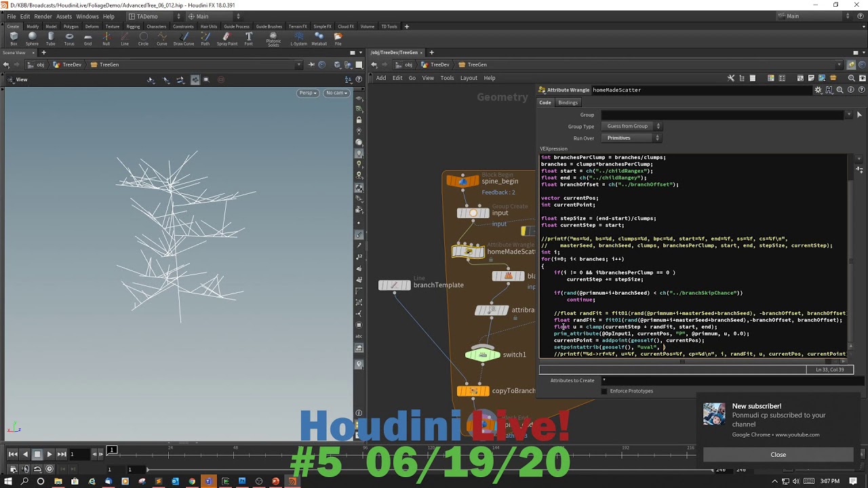This screenshot has width=868, height=488.
Task: Click the play forward button
Action: point(50,454)
